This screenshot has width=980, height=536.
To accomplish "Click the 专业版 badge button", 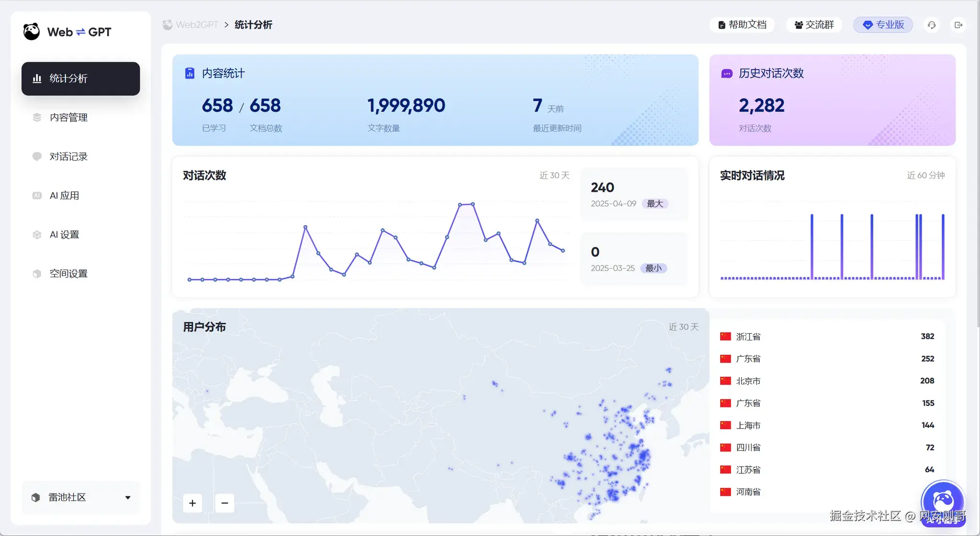I will (x=883, y=25).
